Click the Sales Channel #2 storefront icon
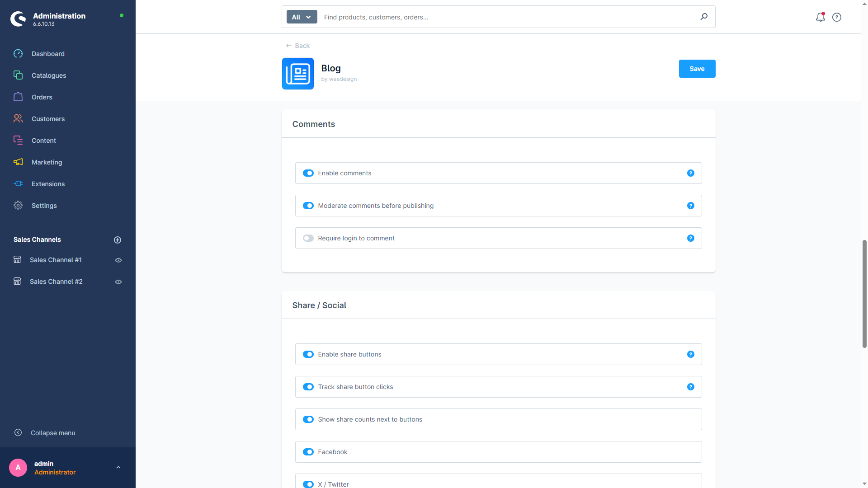 [x=17, y=282]
